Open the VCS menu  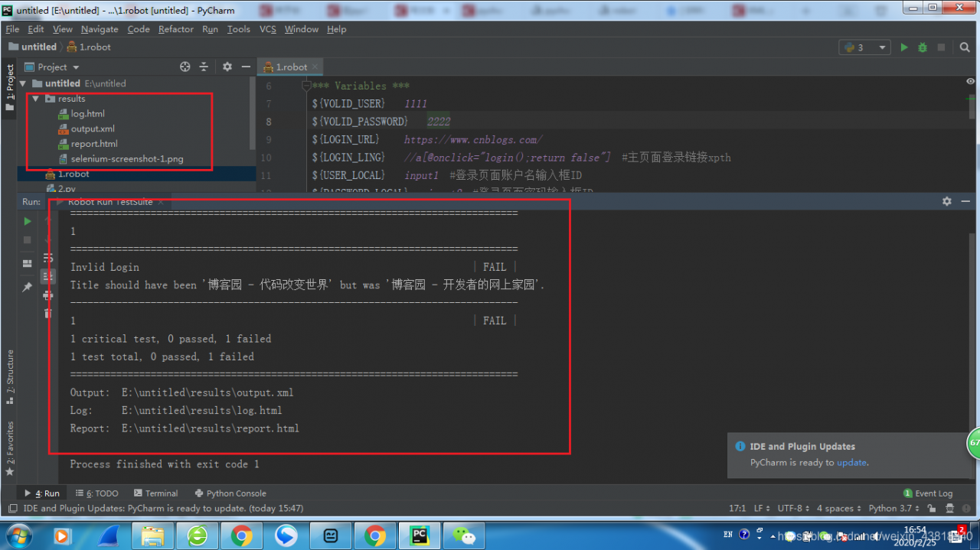click(267, 29)
